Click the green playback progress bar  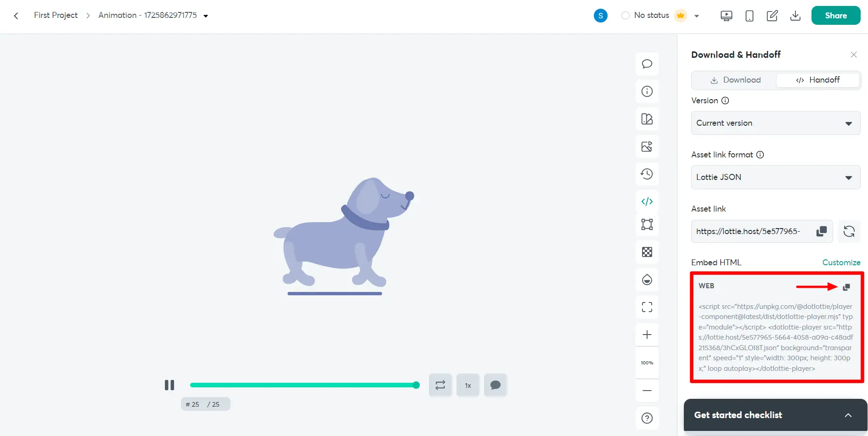coord(304,385)
